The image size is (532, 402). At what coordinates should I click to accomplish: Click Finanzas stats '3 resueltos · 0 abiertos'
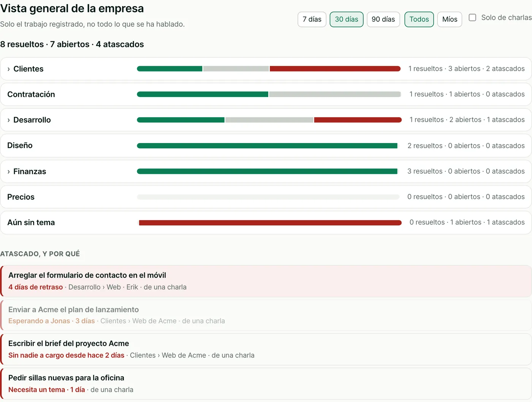point(443,172)
